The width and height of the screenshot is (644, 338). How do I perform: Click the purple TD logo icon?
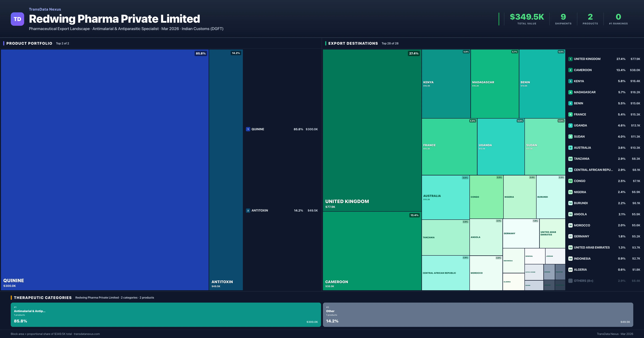[x=17, y=19]
